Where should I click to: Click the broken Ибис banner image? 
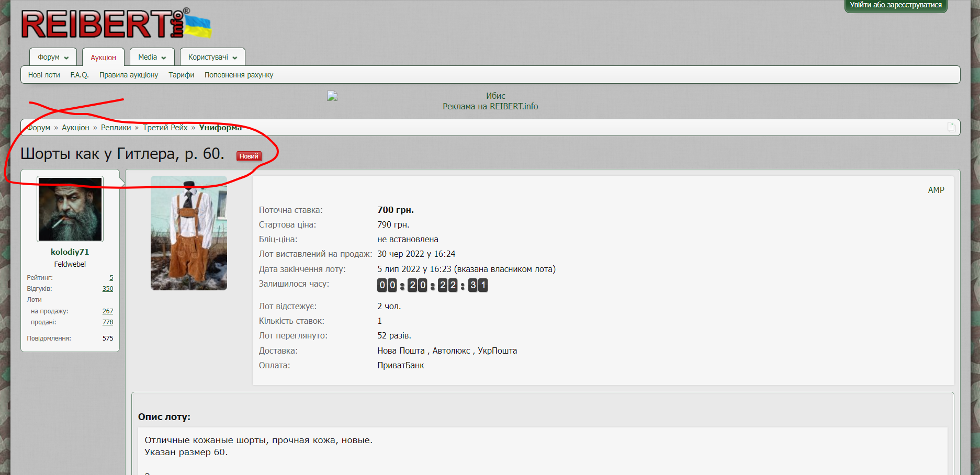pos(332,96)
